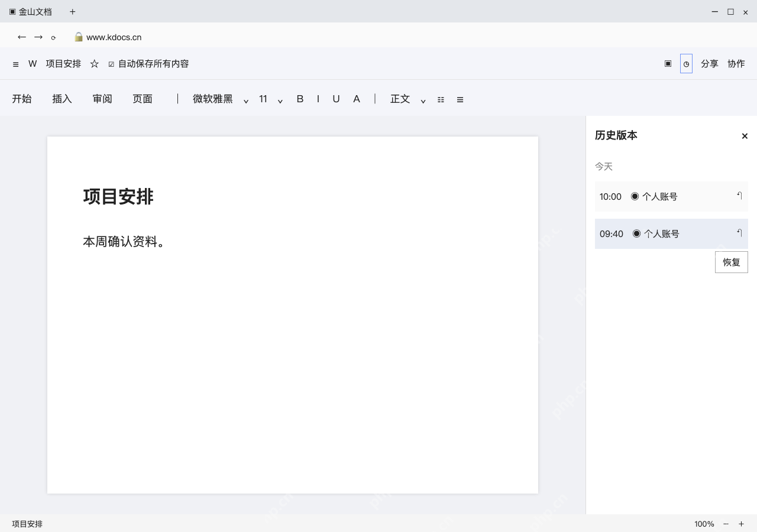
Task: Star the 项目安排 document
Action: tap(94, 64)
